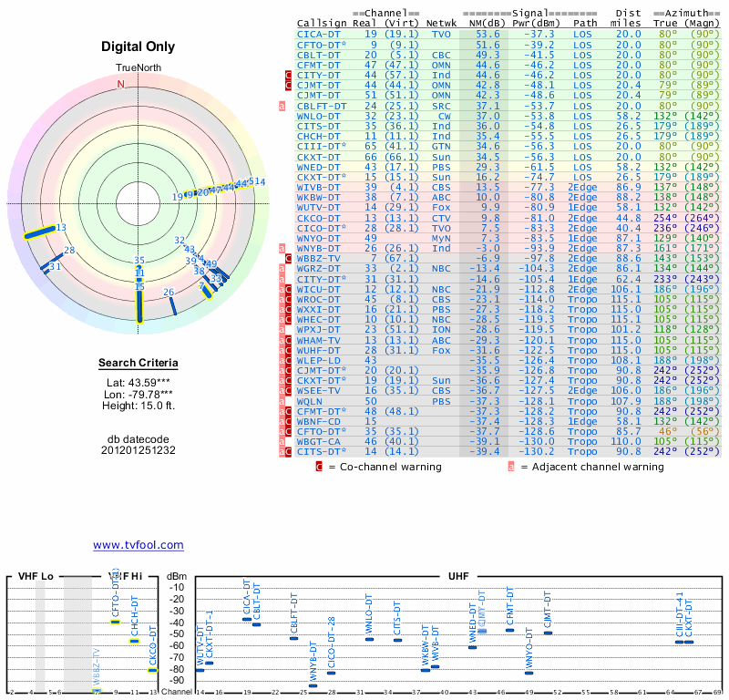
Task: Open the www.tvfool.com link
Action: coord(138,545)
